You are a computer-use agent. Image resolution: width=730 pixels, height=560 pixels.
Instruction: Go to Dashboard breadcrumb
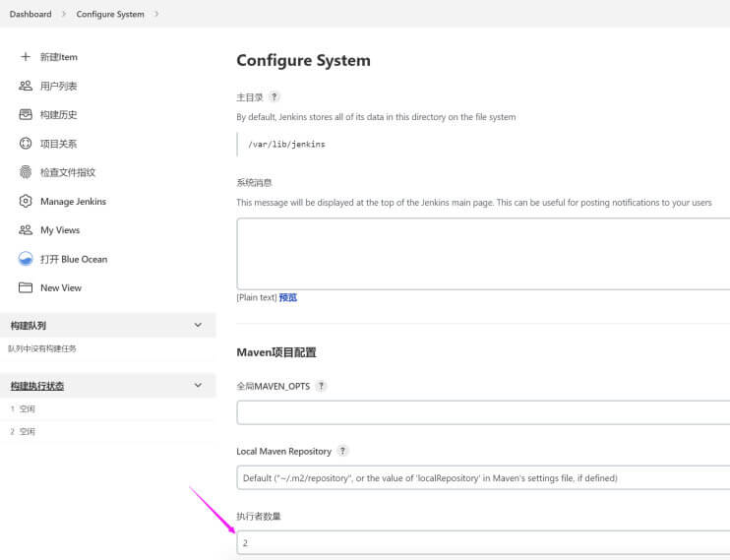(x=30, y=14)
